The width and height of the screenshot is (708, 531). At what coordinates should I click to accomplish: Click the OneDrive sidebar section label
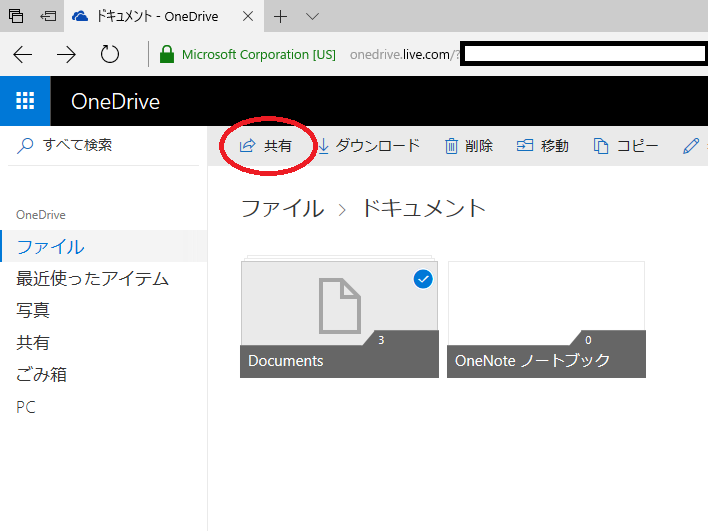41,215
